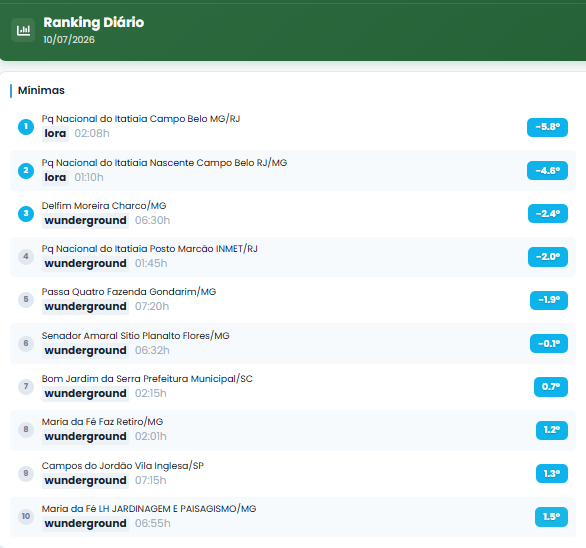Click the 1.5° temperature badge
The width and height of the screenshot is (586, 548).
(551, 517)
